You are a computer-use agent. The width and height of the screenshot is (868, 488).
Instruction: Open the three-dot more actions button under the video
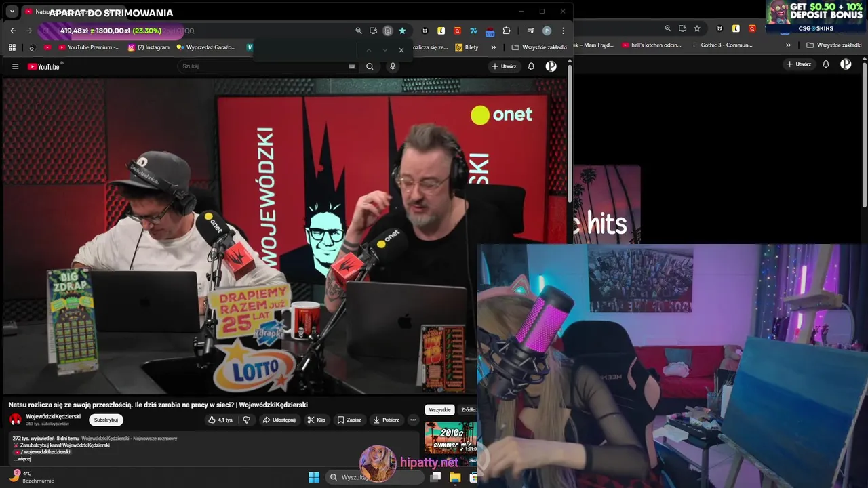412,420
